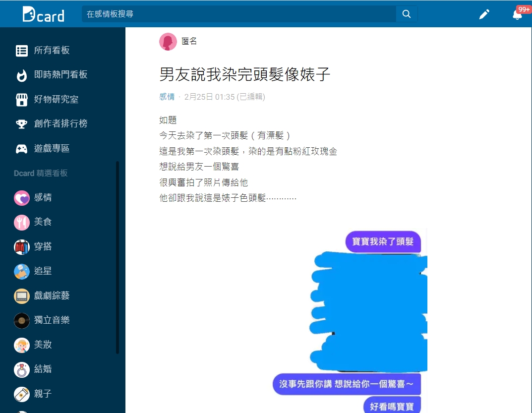Go to the 追星 board label
Viewport: 532px width, 413px height.
coord(43,271)
